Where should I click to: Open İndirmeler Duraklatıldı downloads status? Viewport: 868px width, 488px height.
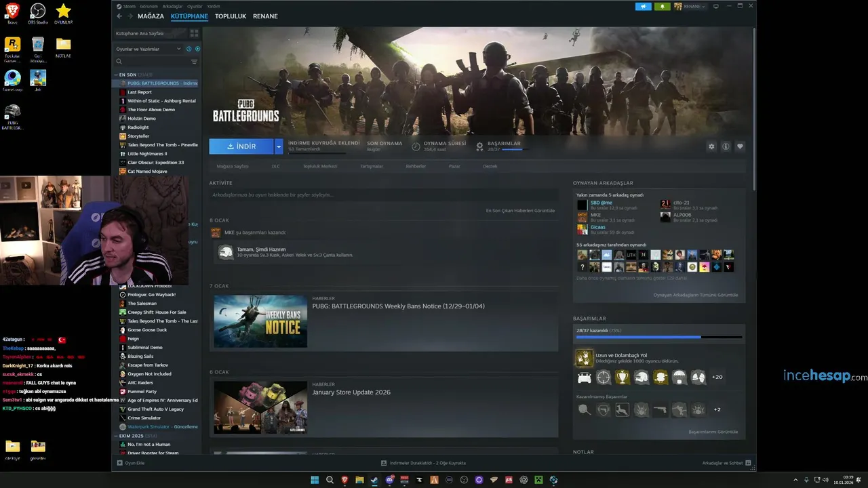[423, 463]
